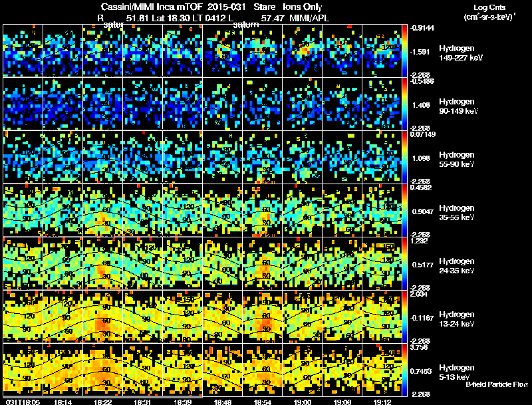Image resolution: width=532 pixels, height=405 pixels.
Task: Click the '19:00' time axis label
Action: coord(303,402)
